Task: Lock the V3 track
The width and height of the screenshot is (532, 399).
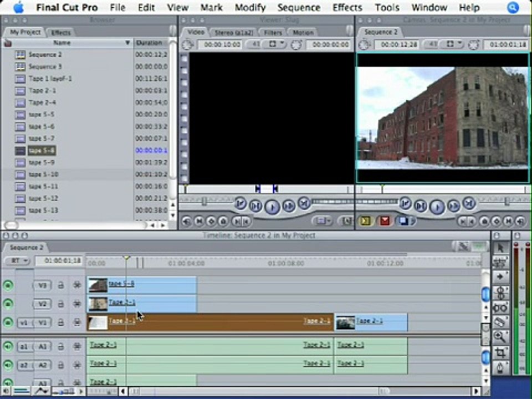Action: click(x=61, y=285)
